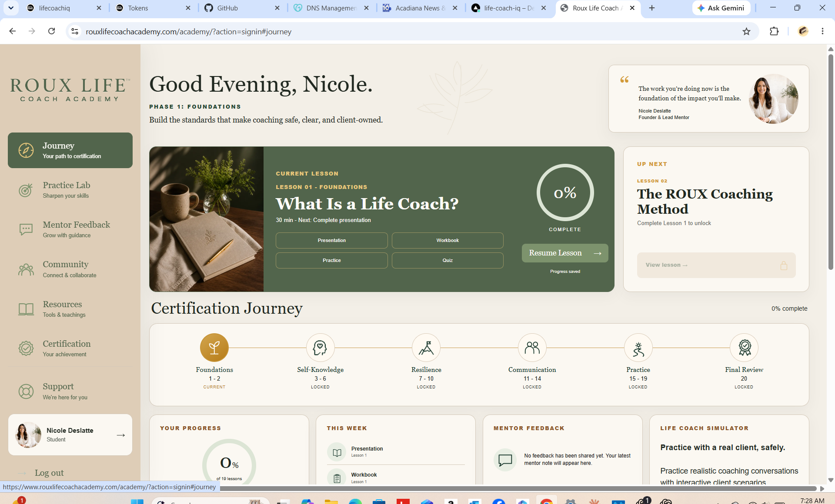Click the "What Is a Life Coach?" title
This screenshot has width=835, height=504.
tap(367, 203)
